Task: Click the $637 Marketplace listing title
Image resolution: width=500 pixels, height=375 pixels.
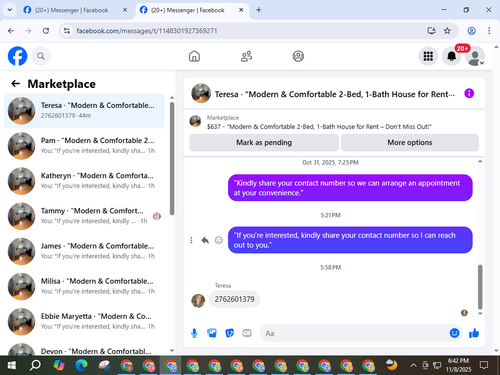Action: [x=319, y=127]
